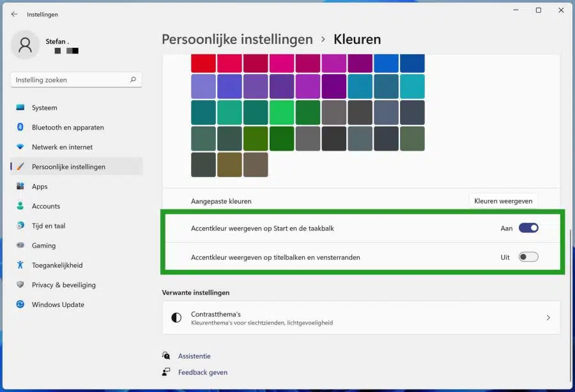The image size is (575, 392).
Task: Disable accent color on Start en de taakbalk
Action: point(528,228)
